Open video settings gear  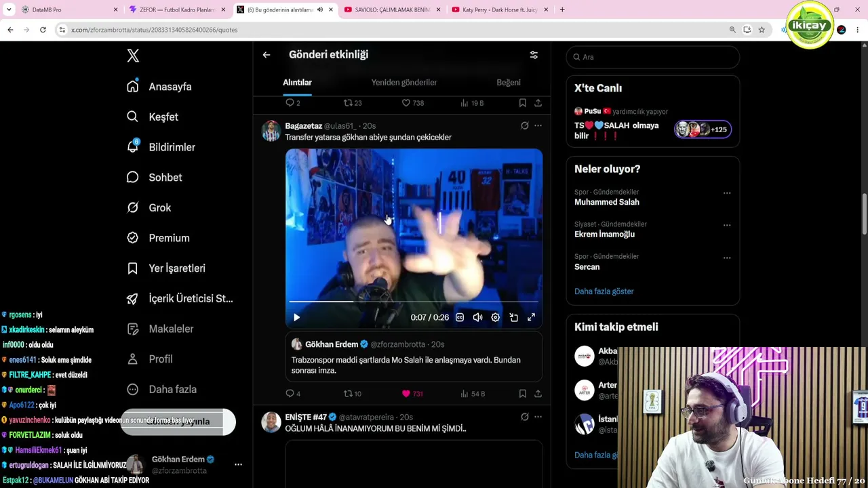point(496,317)
